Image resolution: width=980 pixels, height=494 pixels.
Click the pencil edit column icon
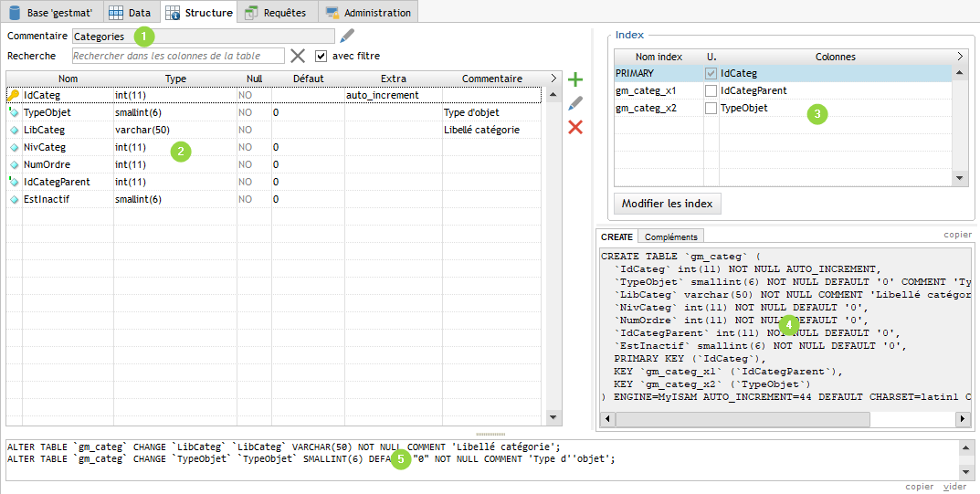click(575, 104)
